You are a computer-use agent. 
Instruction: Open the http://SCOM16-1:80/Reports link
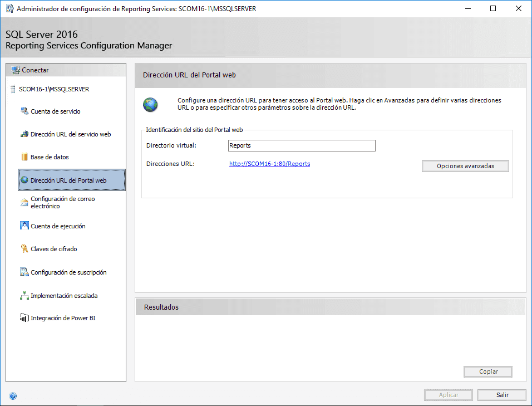(x=269, y=164)
